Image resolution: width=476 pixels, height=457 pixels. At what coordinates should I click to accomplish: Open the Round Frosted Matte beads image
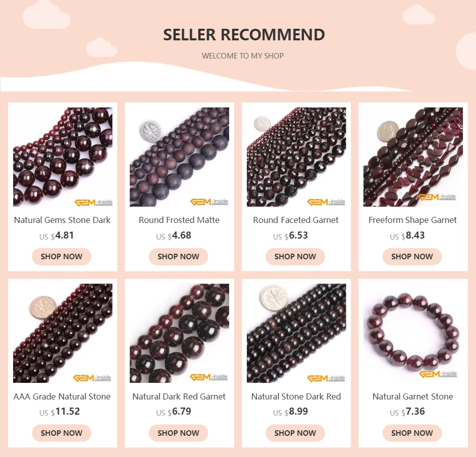pos(179,157)
